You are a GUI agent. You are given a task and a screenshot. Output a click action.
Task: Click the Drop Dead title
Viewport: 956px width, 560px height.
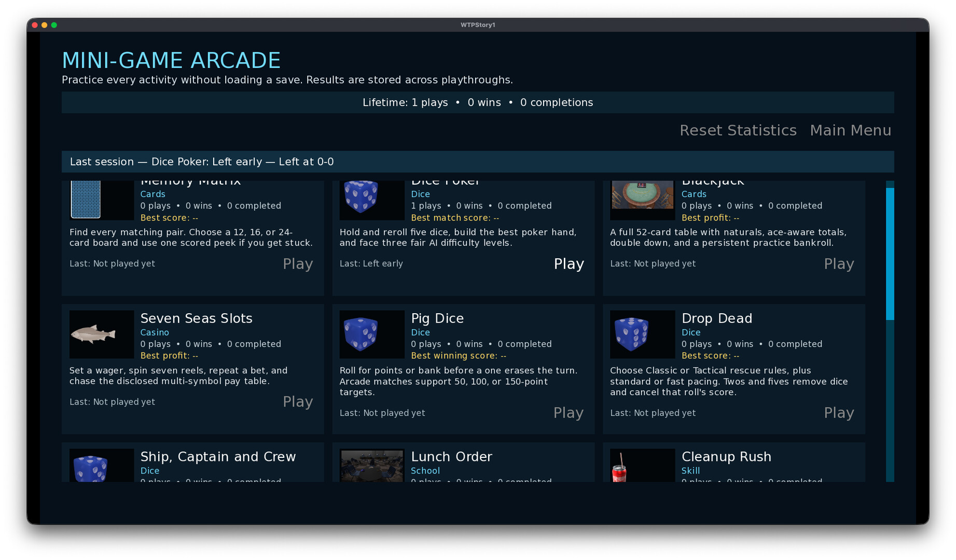coord(717,318)
